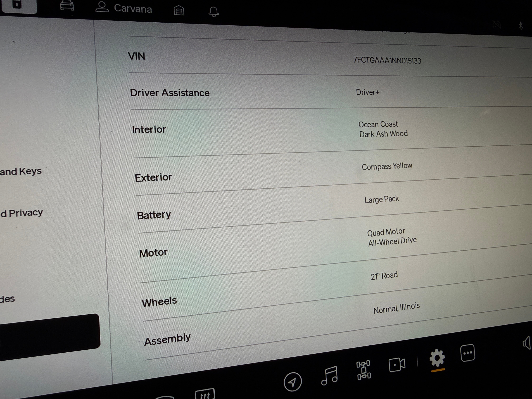This screenshot has width=532, height=399.
Task: Open the music media icon
Action: [x=329, y=376]
